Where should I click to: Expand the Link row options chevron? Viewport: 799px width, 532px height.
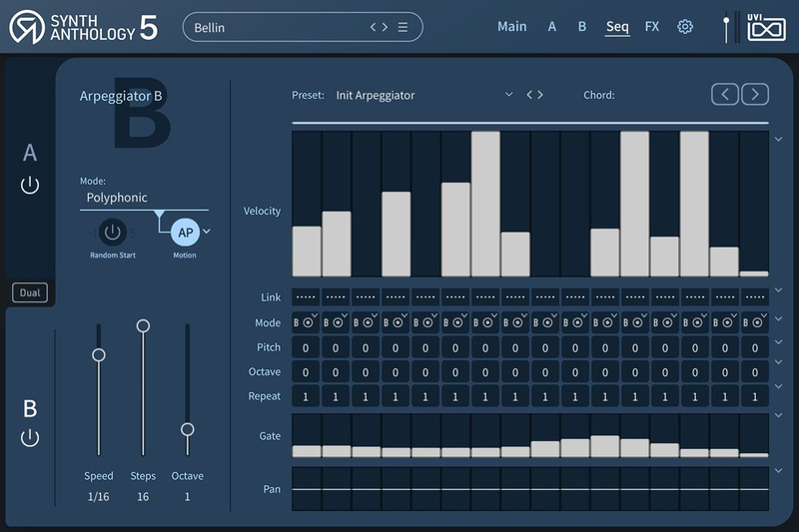tap(779, 290)
